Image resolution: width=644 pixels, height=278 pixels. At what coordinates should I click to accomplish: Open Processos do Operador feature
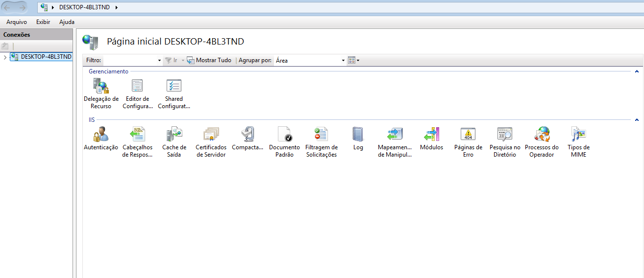click(x=542, y=142)
